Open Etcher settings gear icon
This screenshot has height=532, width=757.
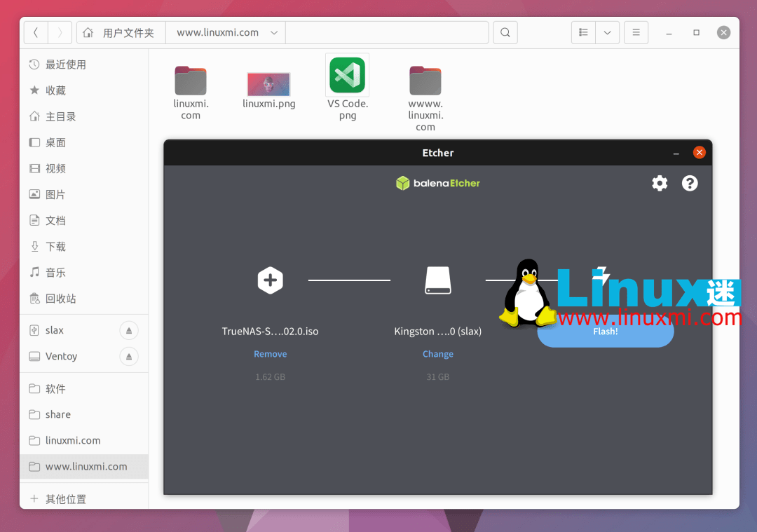[x=660, y=184]
